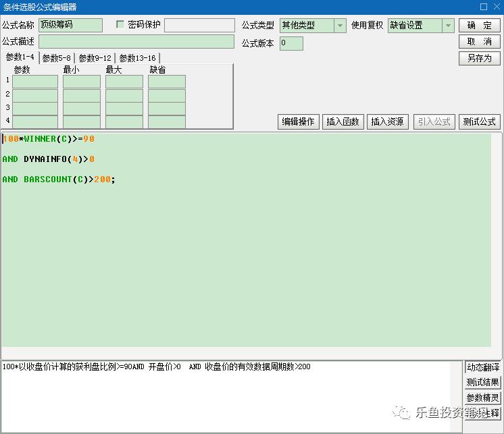The image size is (504, 434).
Task: Click row 1 参数 name field
Action: [35, 82]
